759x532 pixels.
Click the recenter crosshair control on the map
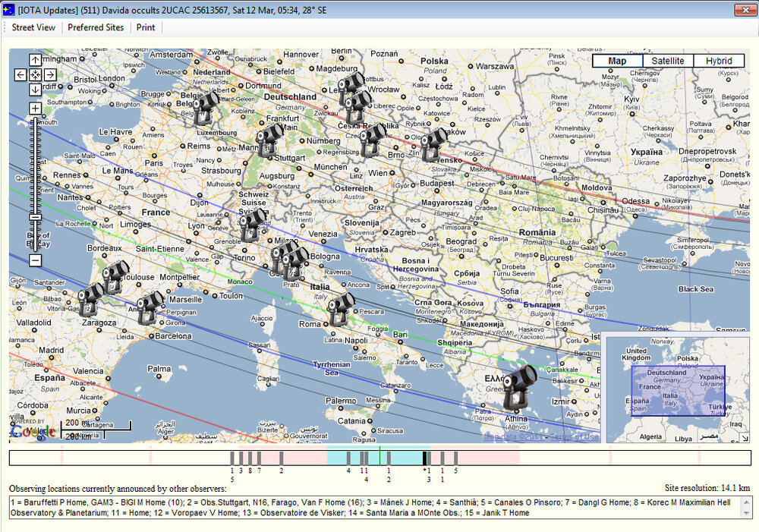click(35, 75)
